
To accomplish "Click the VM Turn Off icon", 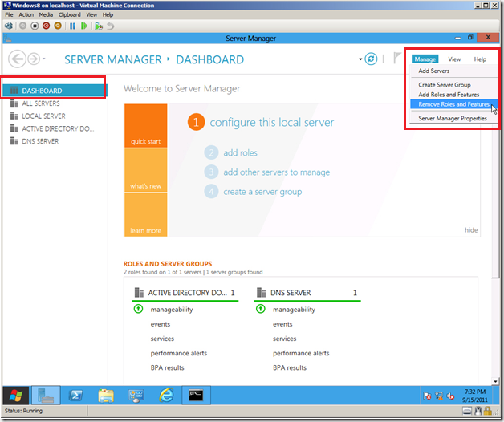I will tap(35, 26).
